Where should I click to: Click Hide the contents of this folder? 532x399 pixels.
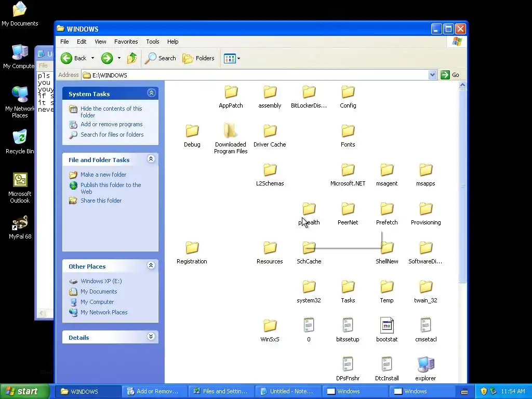111,112
